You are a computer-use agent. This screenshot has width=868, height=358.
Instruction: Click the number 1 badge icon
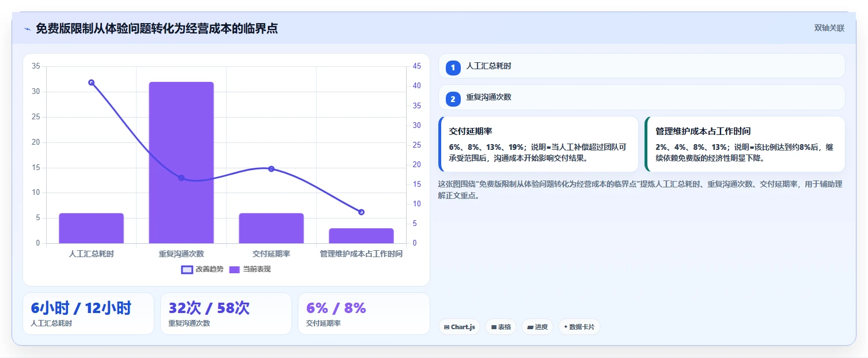[453, 67]
